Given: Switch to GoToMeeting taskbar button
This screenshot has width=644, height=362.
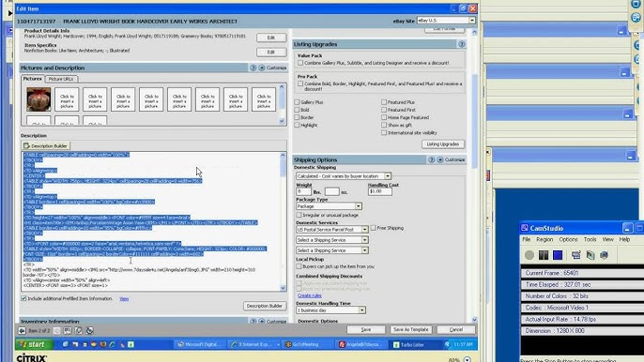Looking at the screenshot, I should point(307,344).
